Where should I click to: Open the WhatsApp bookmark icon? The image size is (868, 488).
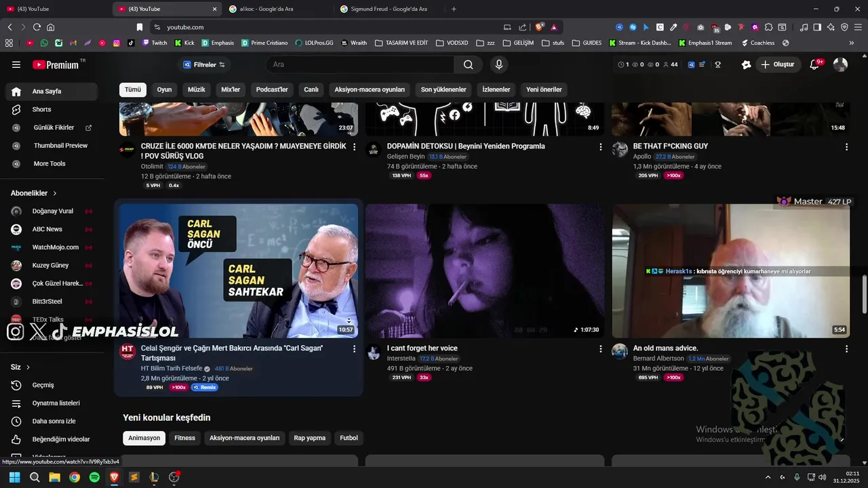[x=44, y=43]
